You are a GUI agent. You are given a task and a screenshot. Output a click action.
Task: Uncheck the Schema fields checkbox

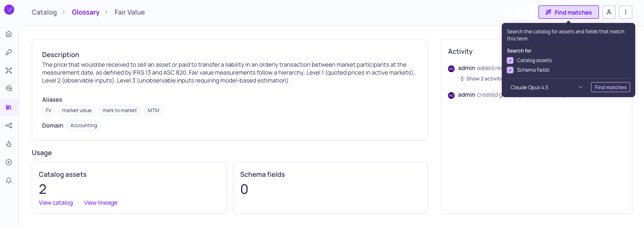510,70
